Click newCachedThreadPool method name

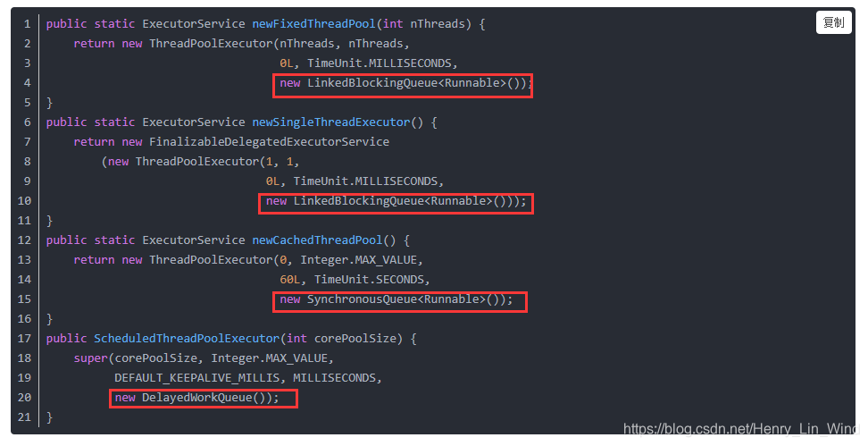318,240
